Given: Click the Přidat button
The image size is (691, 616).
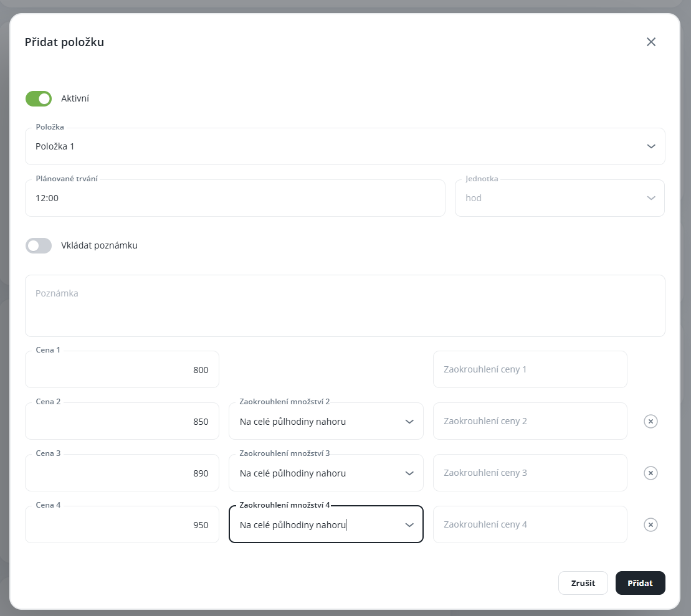Looking at the screenshot, I should coord(640,583).
